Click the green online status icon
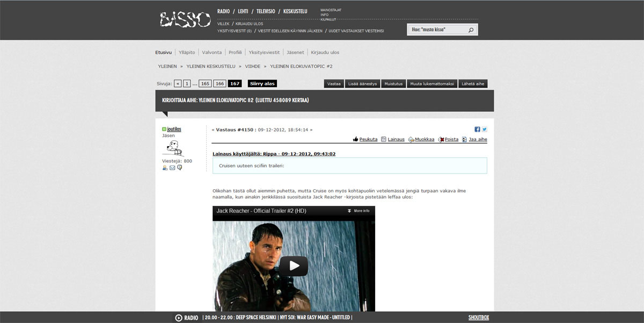The image size is (644, 323). [164, 130]
